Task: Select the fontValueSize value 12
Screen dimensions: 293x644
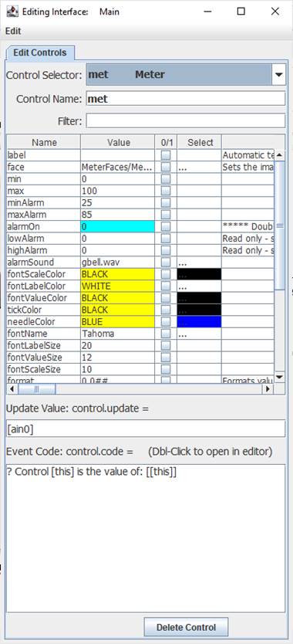Action: click(x=118, y=358)
